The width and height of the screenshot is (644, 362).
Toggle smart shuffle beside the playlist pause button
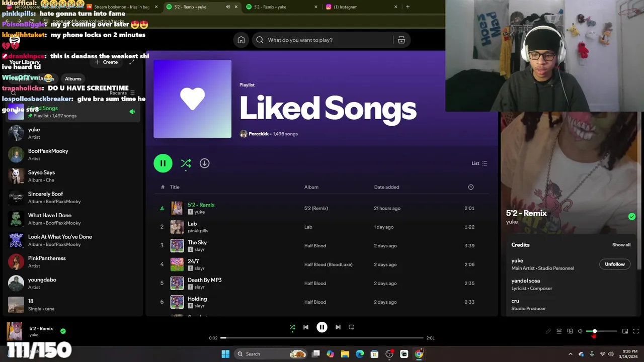tap(186, 163)
